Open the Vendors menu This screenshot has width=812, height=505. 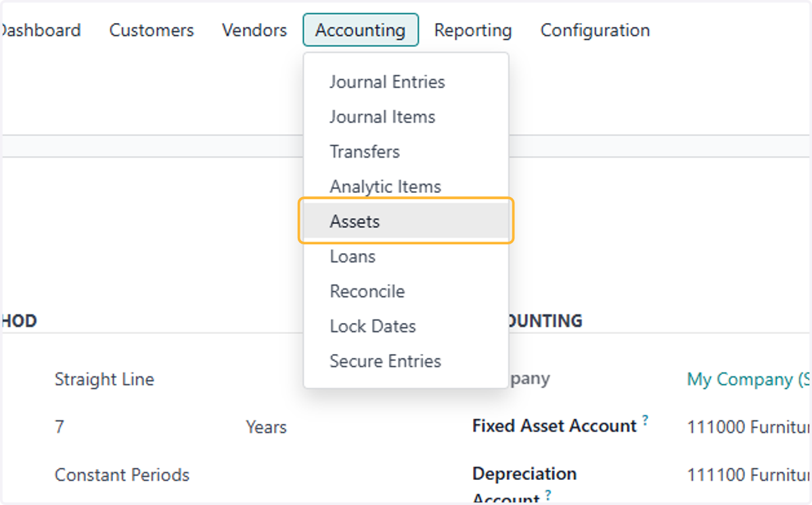[254, 30]
